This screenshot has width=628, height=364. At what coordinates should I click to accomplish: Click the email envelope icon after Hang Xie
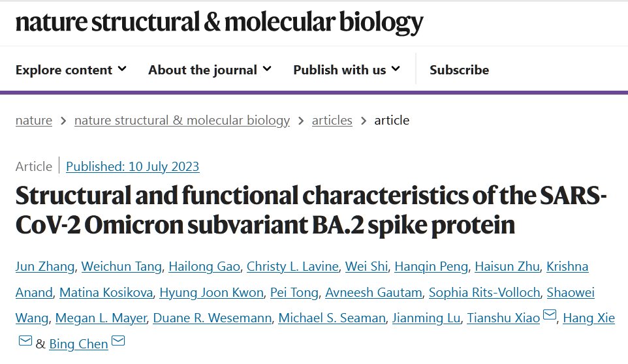(x=25, y=341)
